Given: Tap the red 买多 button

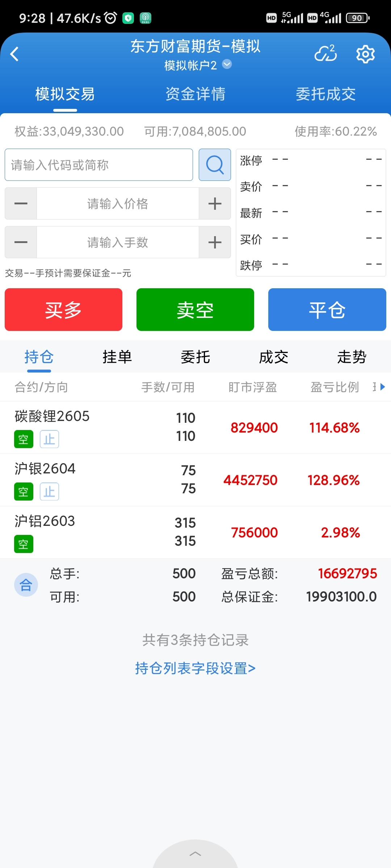Looking at the screenshot, I should pyautogui.click(x=63, y=310).
